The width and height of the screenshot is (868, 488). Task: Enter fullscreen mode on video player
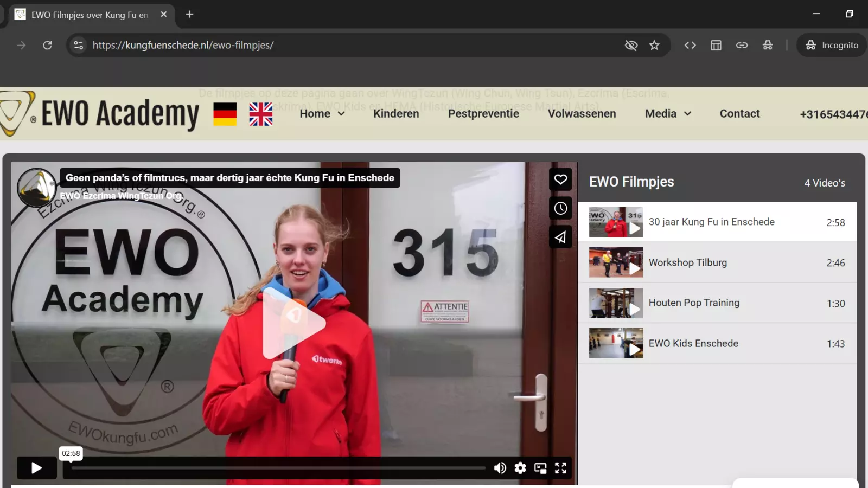pyautogui.click(x=560, y=468)
